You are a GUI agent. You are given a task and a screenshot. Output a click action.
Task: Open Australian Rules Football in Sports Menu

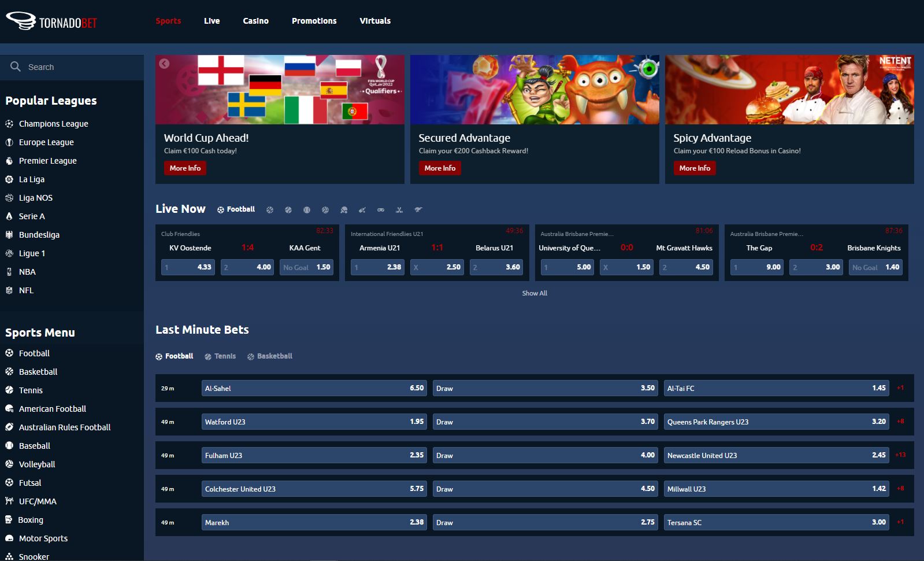click(65, 427)
